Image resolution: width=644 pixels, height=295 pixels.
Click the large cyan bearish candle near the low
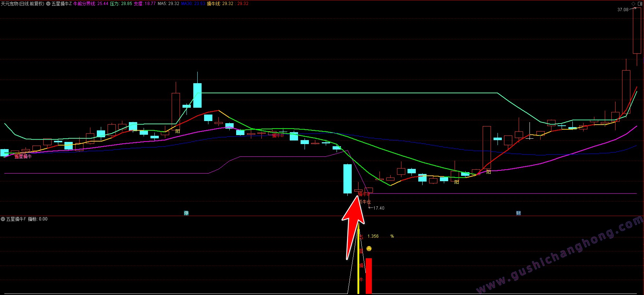tap(347, 179)
